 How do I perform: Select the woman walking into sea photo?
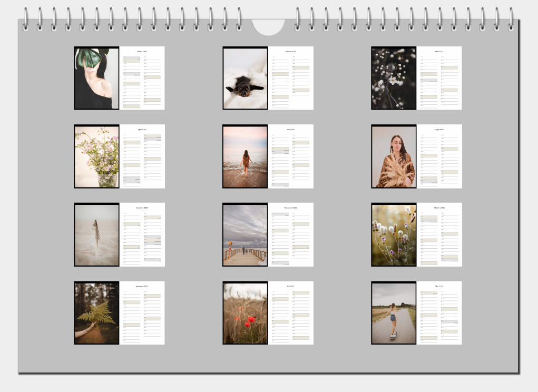(x=245, y=157)
